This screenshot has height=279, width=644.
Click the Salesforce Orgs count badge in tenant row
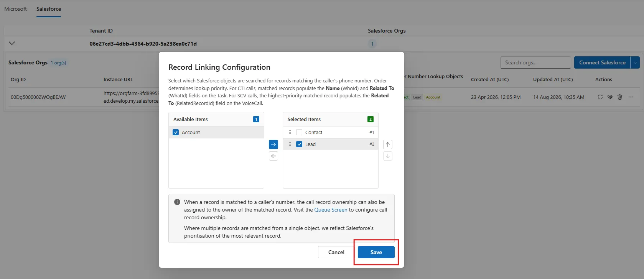(372, 44)
